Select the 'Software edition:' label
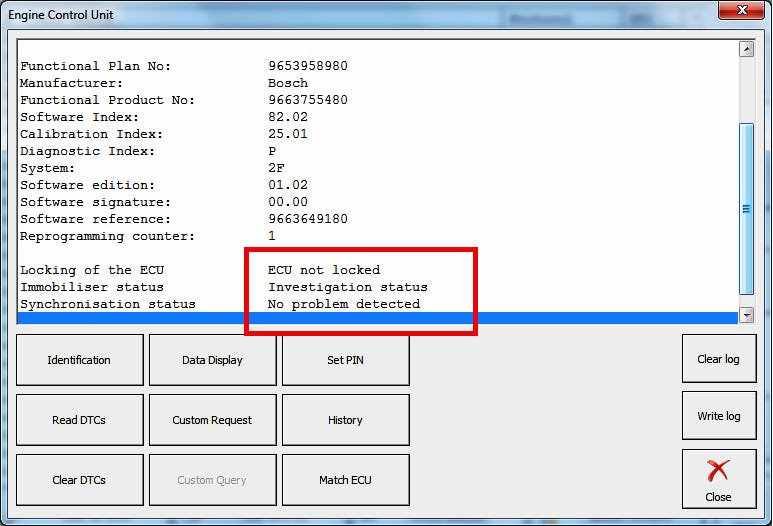Screen dimensions: 773x526 tap(88, 185)
